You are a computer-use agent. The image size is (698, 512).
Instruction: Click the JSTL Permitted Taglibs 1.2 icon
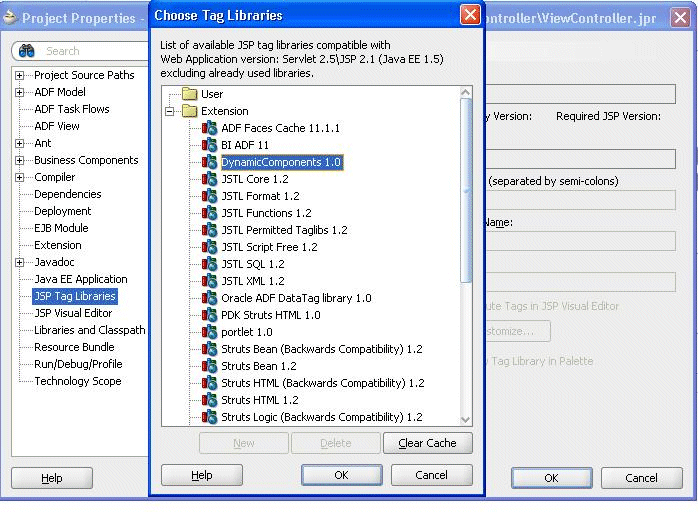point(209,230)
